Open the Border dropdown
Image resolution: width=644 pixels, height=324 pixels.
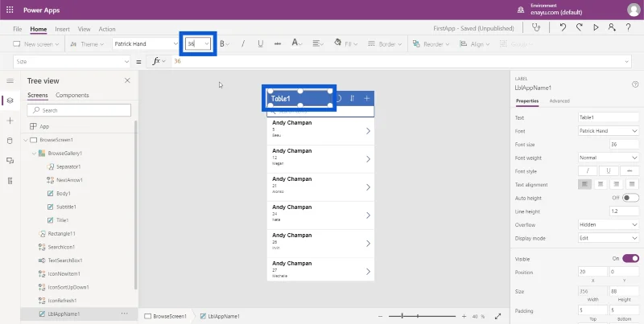pyautogui.click(x=385, y=44)
